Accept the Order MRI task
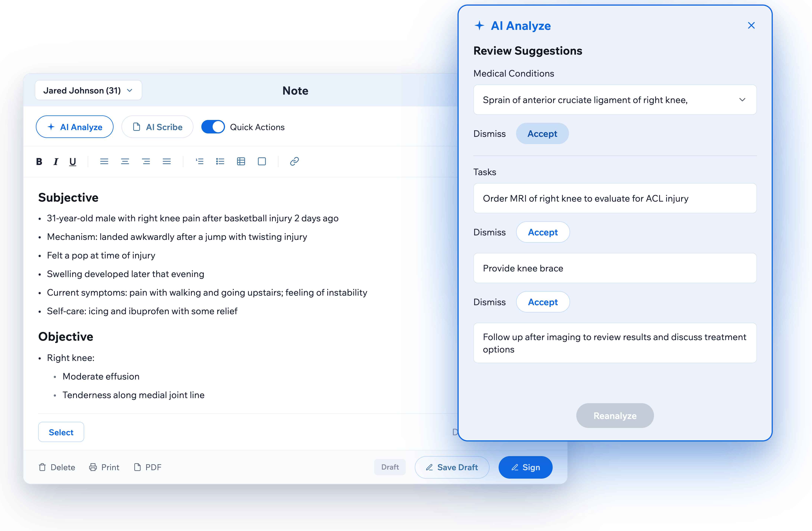The height and width of the screenshot is (531, 812). click(543, 232)
